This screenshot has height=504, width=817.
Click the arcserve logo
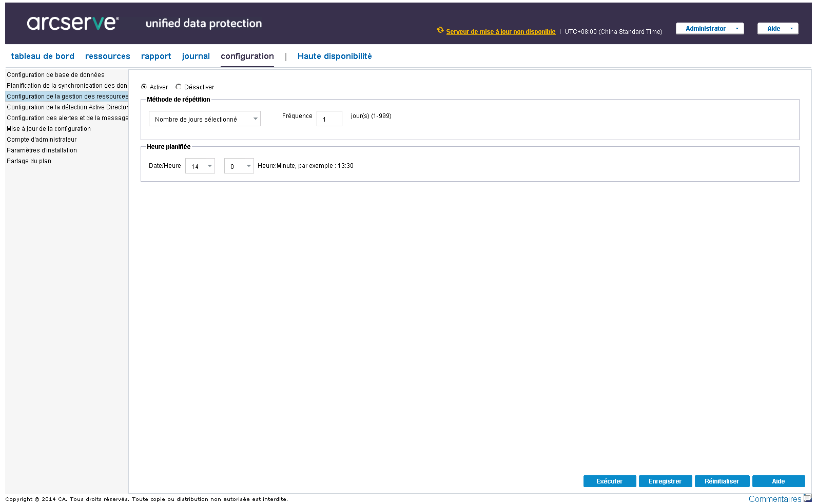click(x=73, y=23)
